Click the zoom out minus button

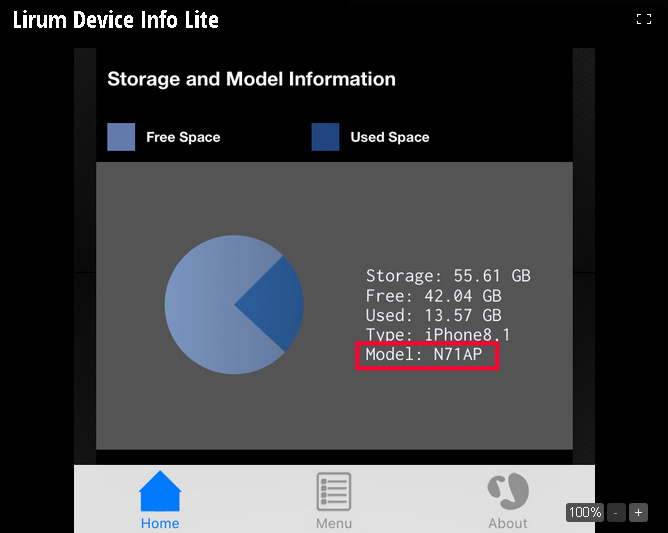(616, 512)
